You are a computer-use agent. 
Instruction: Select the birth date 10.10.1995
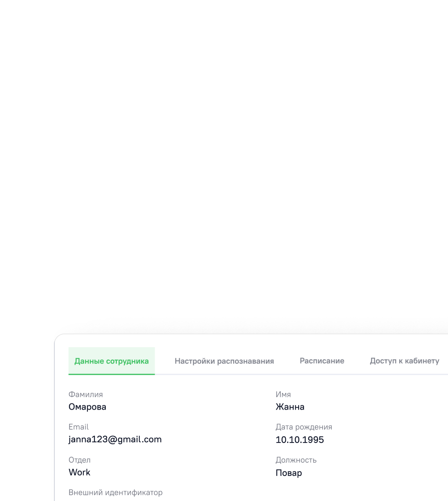point(300,440)
